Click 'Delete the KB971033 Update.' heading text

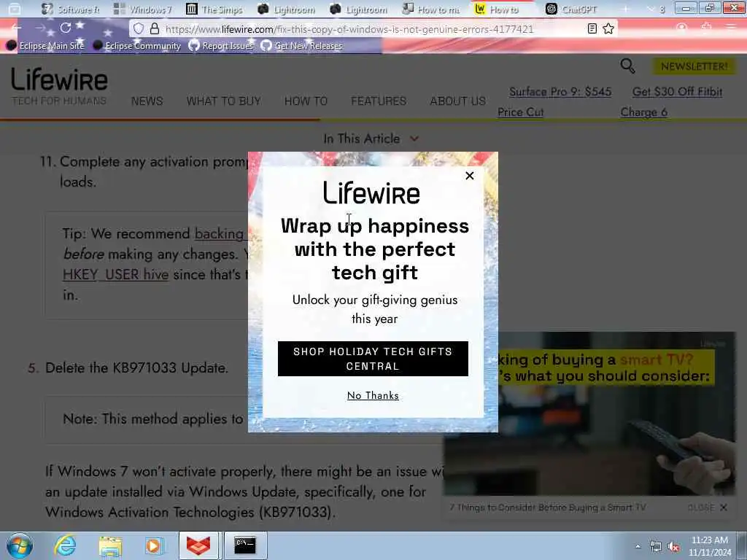click(136, 368)
